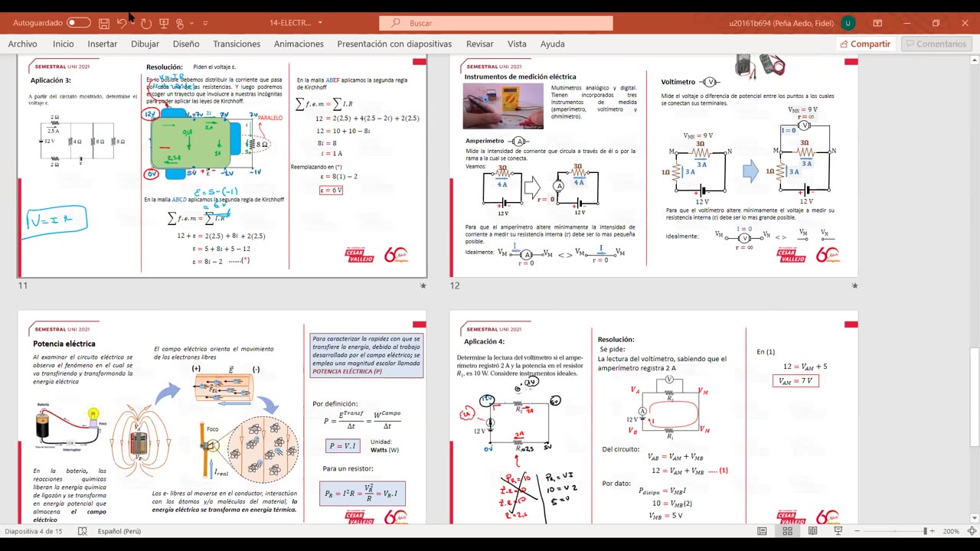
Task: Switch to the Revisar tab
Action: click(480, 44)
